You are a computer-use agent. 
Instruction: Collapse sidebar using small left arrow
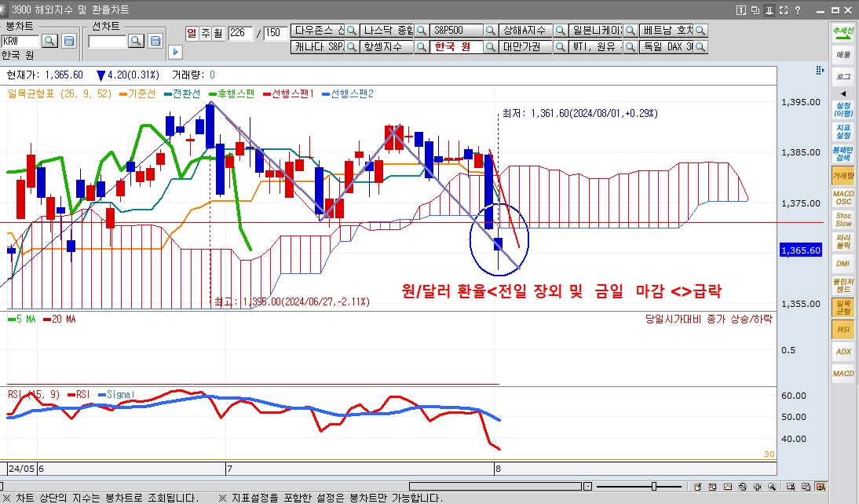843,93
